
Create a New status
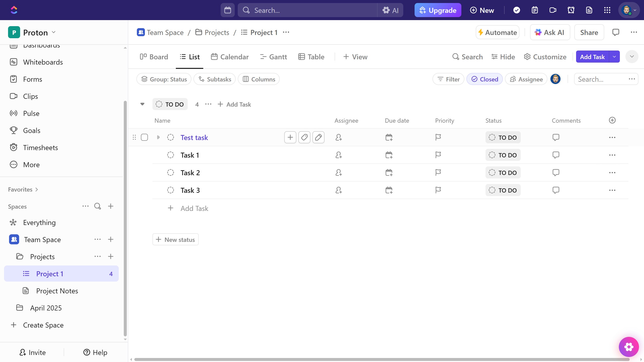175,239
